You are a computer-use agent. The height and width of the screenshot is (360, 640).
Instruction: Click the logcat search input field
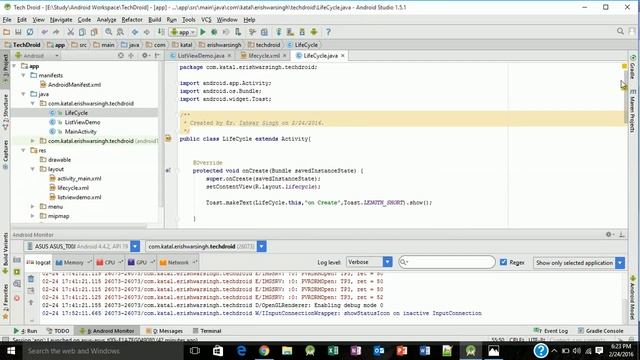447,262
